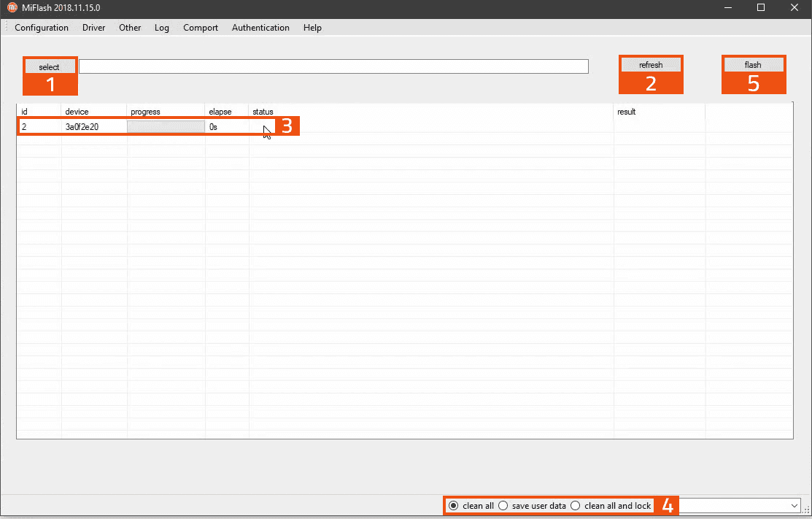
Task: Click the firmware path input field
Action: pyautogui.click(x=333, y=66)
